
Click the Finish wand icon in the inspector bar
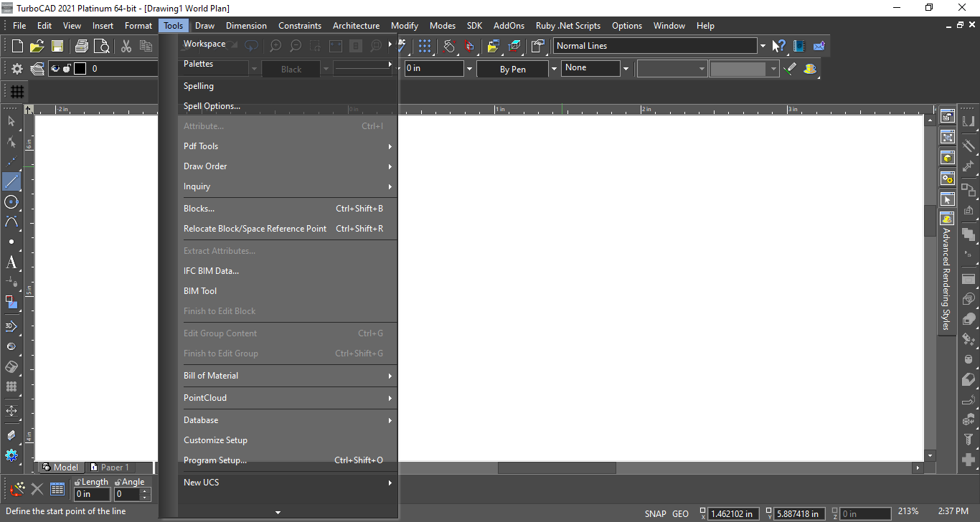click(x=17, y=490)
